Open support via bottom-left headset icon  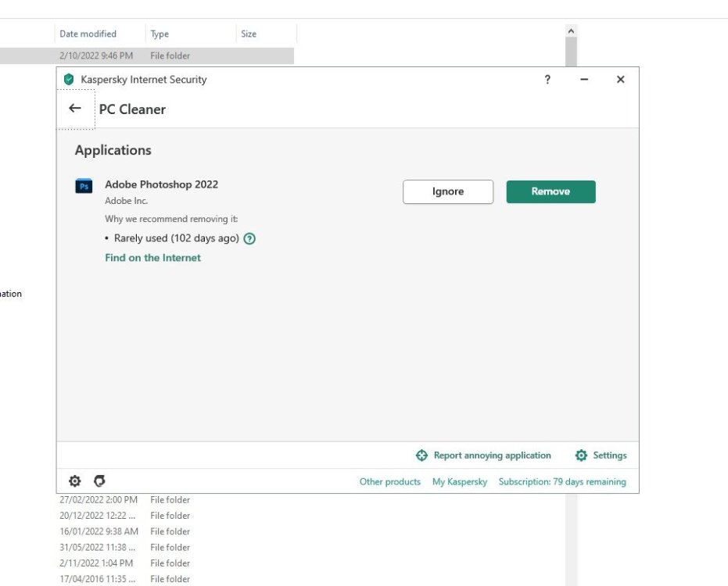[x=99, y=481]
